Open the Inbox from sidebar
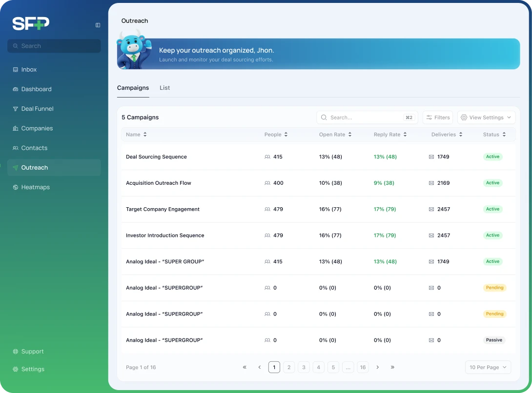 click(x=29, y=70)
